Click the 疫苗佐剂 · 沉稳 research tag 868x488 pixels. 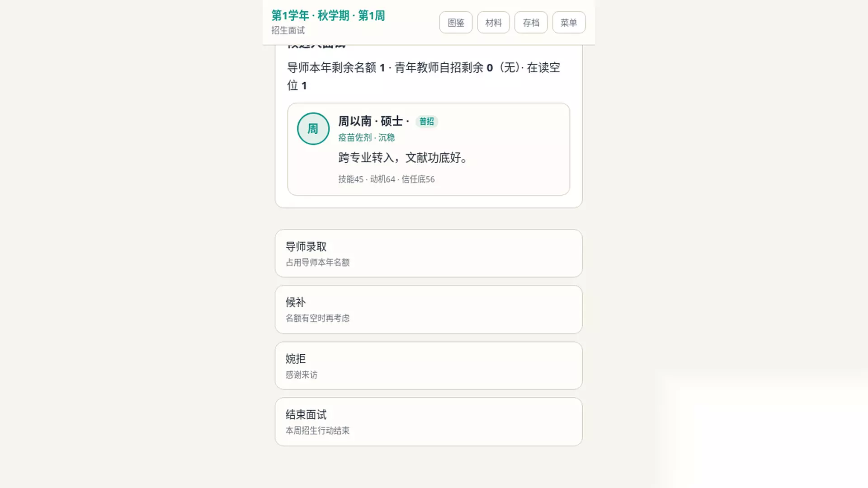pos(366,137)
